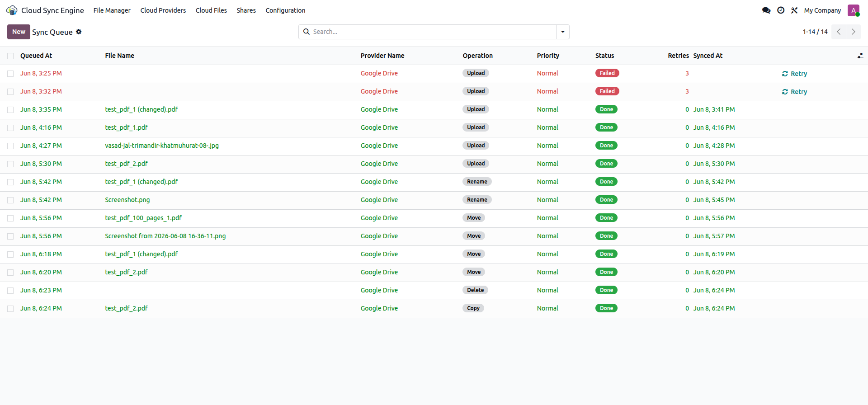Open the Sync Queue settings gear

click(79, 32)
